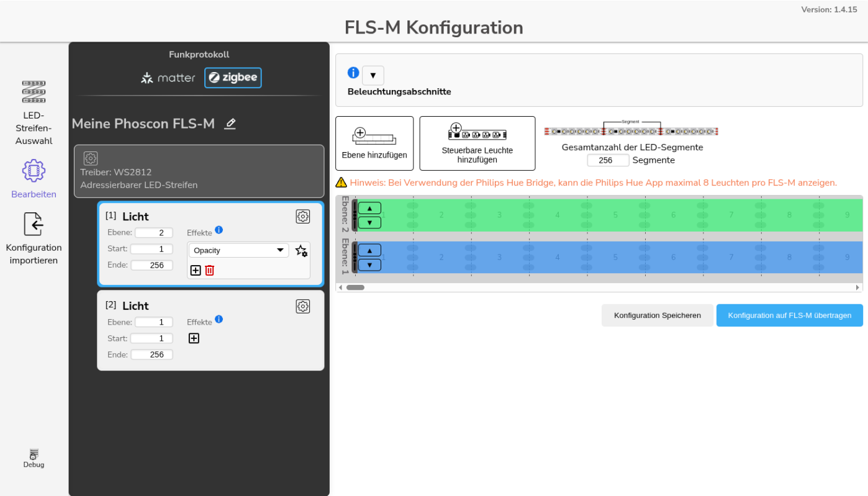Click the Gesamtanzahl Segmente input field
The width and height of the screenshot is (868, 496).
point(607,160)
